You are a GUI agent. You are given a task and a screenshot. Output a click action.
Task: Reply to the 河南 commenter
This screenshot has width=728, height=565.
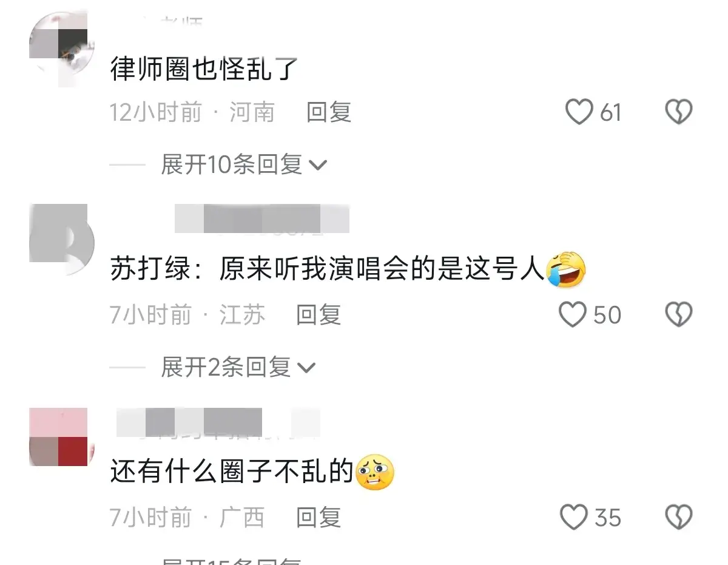click(x=329, y=112)
